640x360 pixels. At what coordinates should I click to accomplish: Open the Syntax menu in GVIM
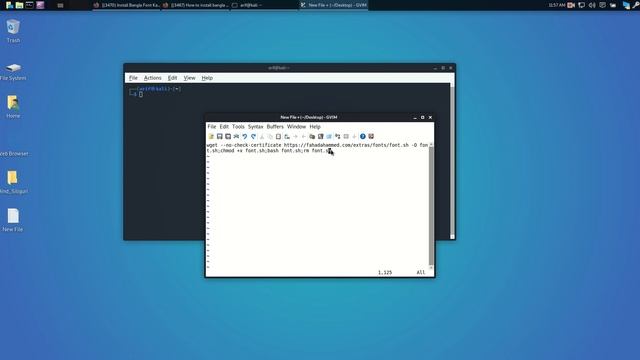[256, 127]
